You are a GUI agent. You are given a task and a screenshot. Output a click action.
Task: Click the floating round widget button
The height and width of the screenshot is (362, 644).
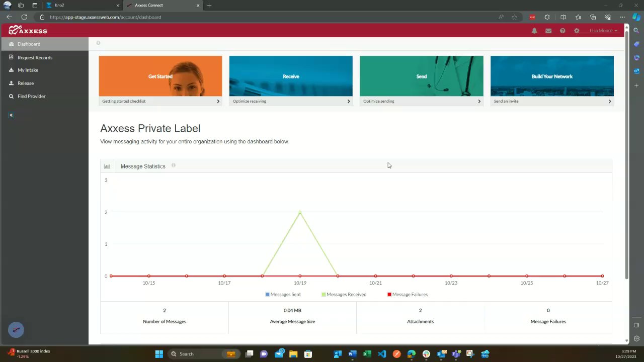click(16, 330)
